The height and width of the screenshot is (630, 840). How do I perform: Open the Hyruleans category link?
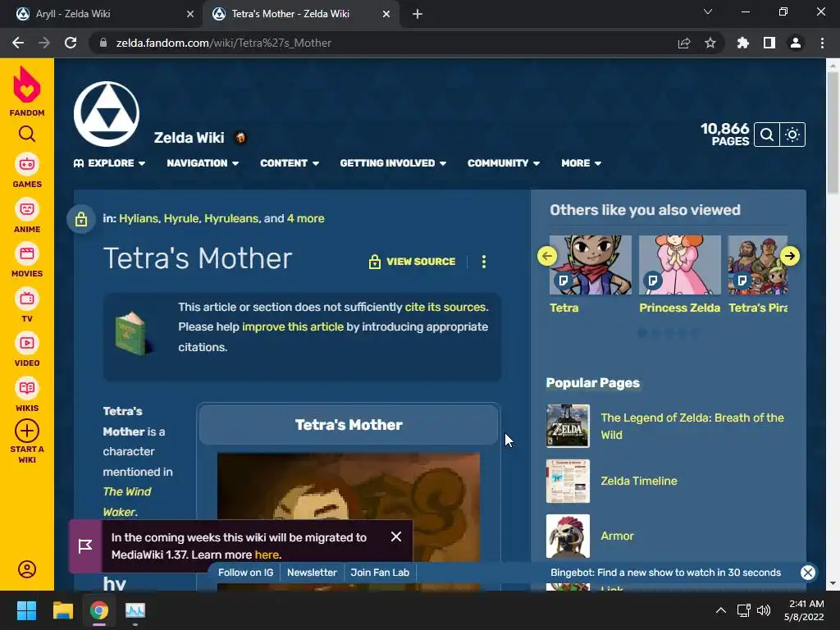point(231,218)
